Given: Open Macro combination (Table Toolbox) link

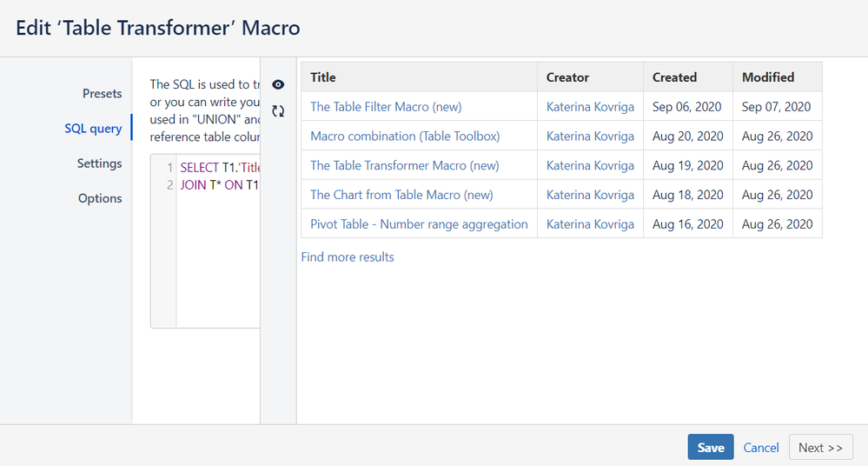Looking at the screenshot, I should point(405,136).
